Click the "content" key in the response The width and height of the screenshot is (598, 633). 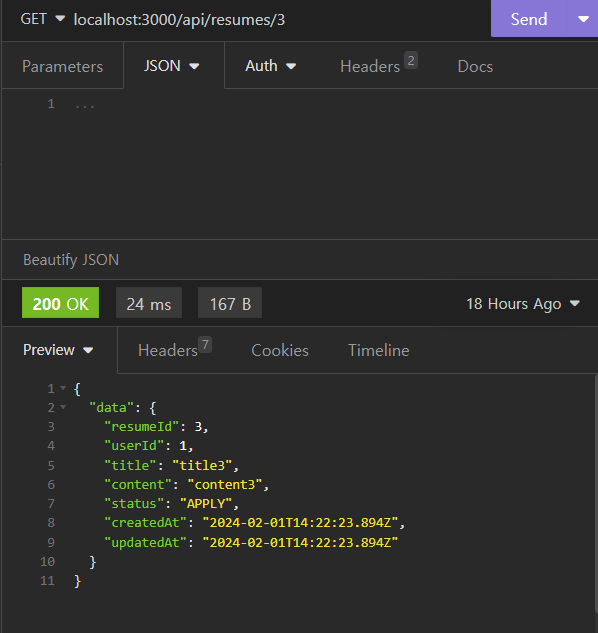click(138, 484)
